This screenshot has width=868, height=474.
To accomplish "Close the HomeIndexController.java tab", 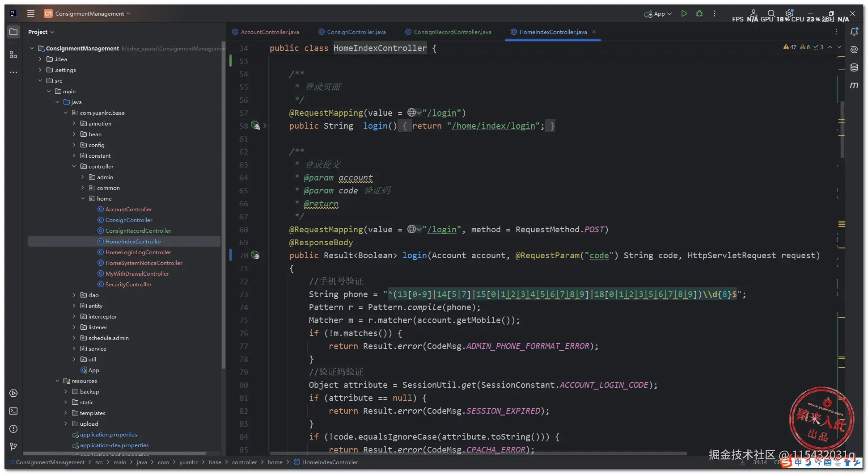I will point(594,32).
